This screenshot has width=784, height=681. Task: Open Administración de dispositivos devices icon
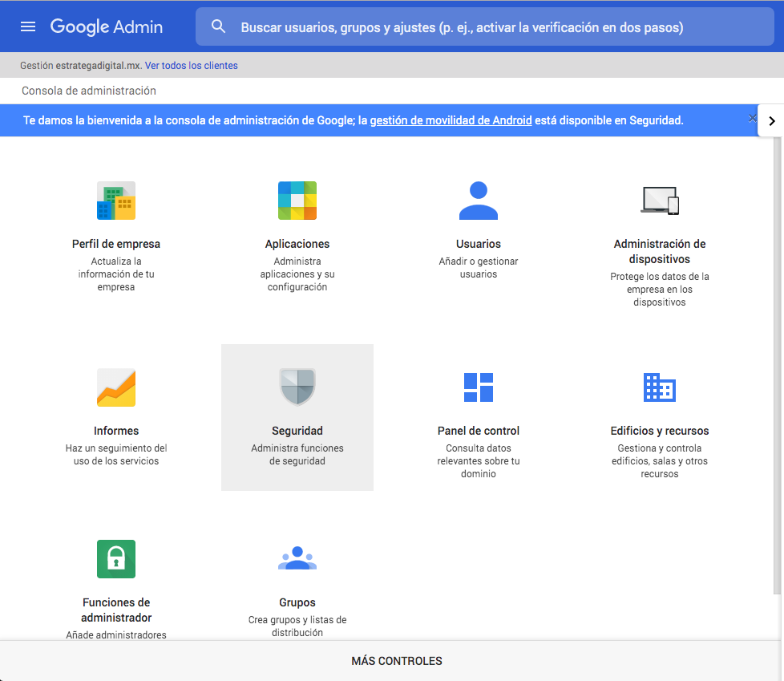point(660,201)
